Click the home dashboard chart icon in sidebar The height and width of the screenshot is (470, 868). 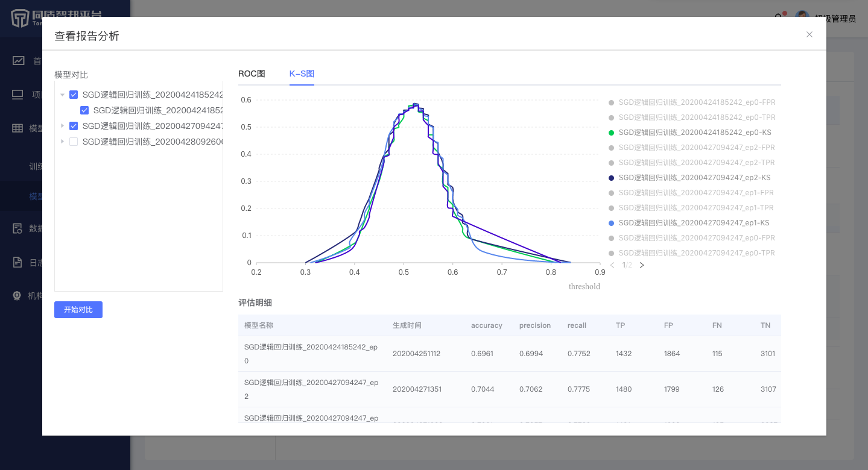click(19, 60)
